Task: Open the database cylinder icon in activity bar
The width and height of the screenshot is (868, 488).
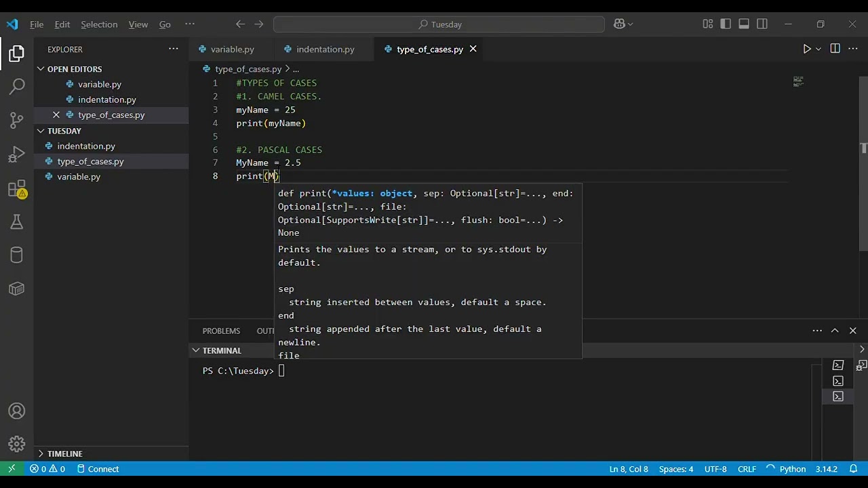Action: pos(17,255)
